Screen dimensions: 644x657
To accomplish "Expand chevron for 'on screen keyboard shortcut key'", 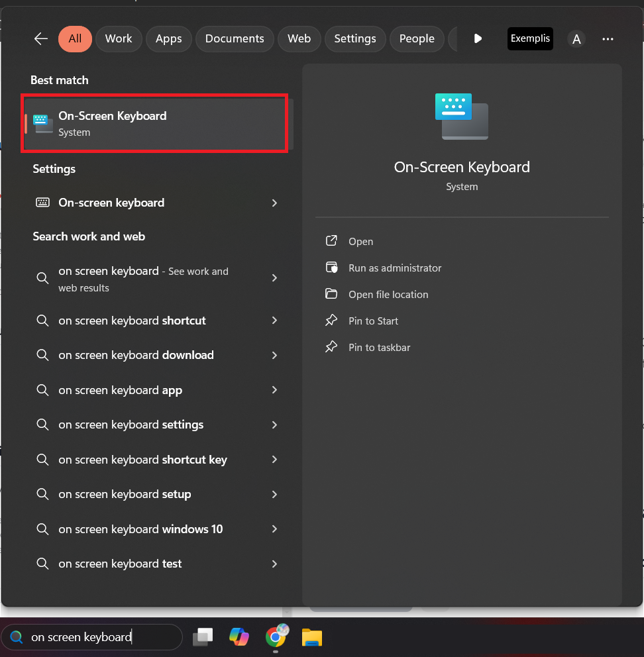I will tap(274, 460).
